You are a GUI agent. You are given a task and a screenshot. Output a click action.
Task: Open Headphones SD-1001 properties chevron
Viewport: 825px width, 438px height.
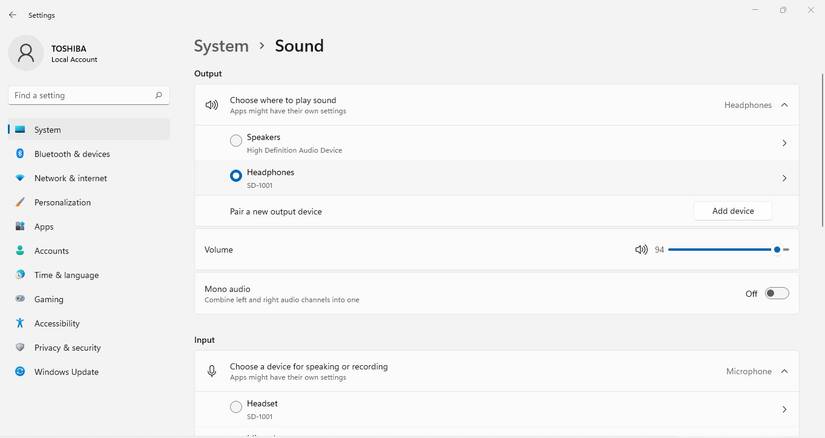(784, 178)
